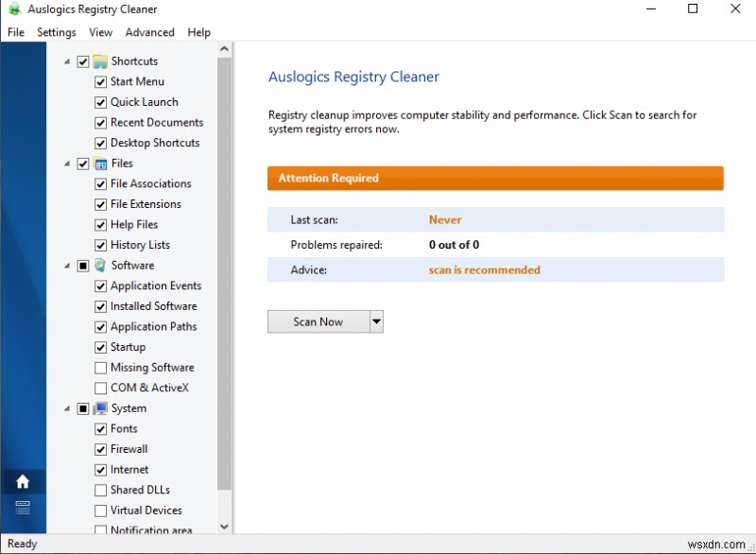This screenshot has height=554, width=756.
Task: Uncheck the Firewall checkbox
Action: (101, 449)
